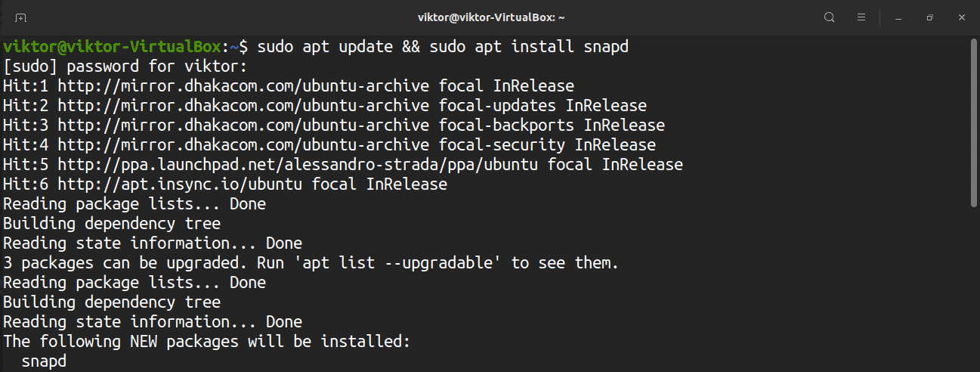The width and height of the screenshot is (980, 372).
Task: Minimize the terminal window
Action: pos(899,17)
